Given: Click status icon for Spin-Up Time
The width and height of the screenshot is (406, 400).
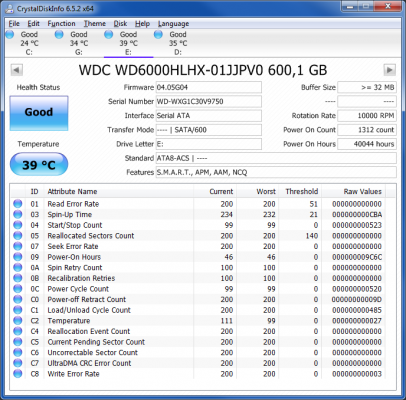Looking at the screenshot, I should pos(18,214).
